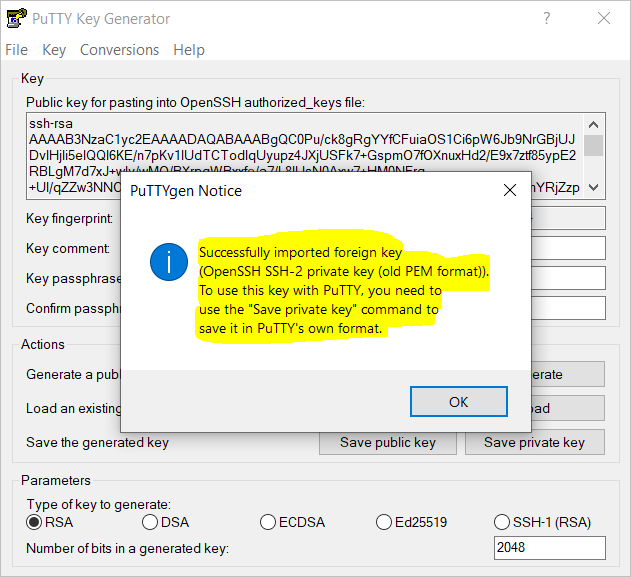Click the partially hidden Load button
631x577 pixels.
click(568, 408)
